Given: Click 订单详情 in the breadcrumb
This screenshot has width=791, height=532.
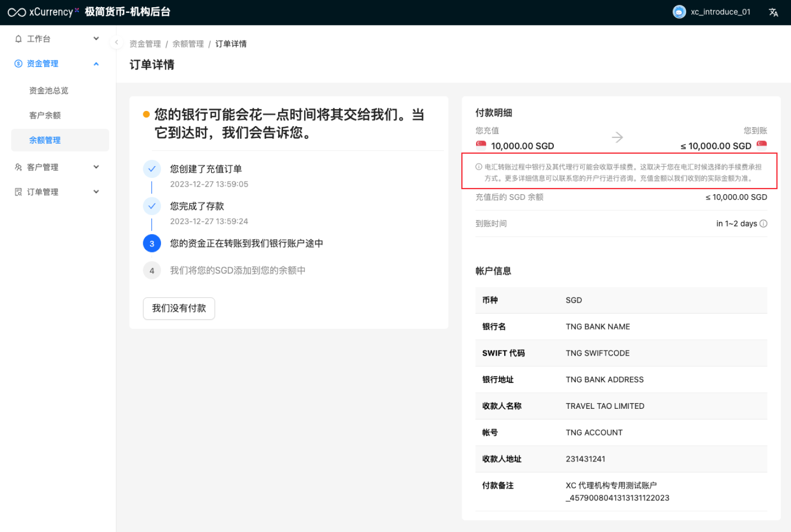Looking at the screenshot, I should click(231, 44).
